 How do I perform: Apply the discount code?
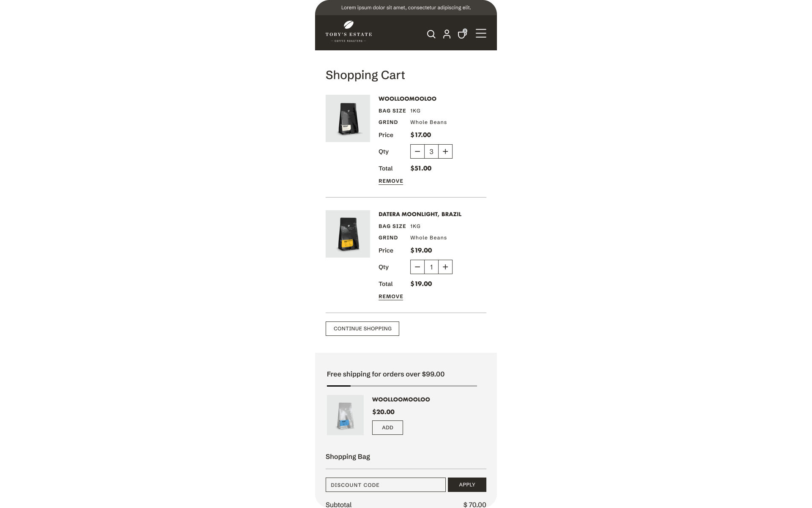pos(467,485)
